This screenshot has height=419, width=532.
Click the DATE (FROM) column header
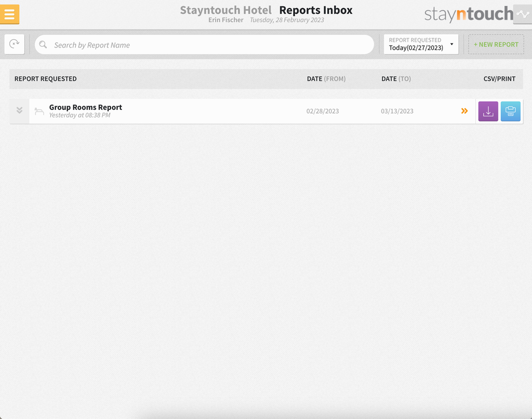tap(326, 79)
